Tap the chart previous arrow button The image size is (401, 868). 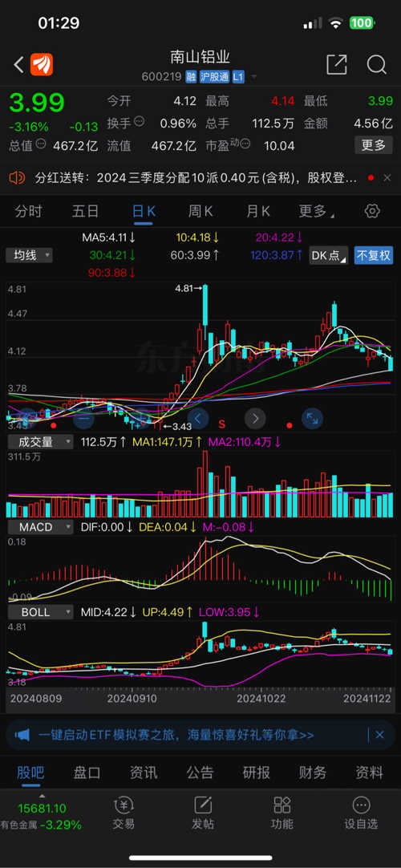click(x=198, y=418)
